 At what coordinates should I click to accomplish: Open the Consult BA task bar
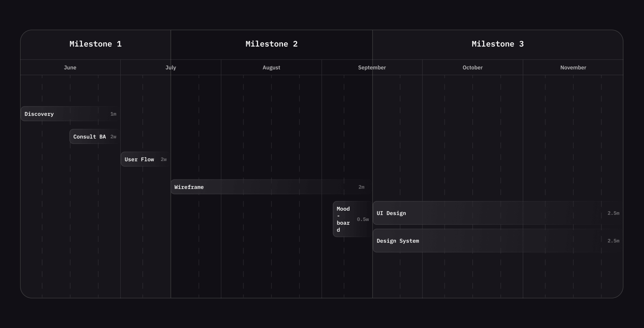point(95,137)
